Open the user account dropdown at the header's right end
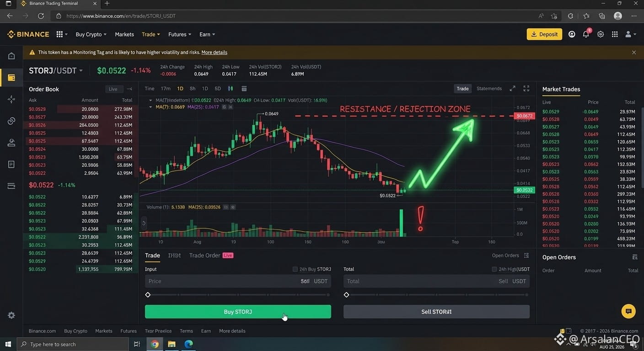The width and height of the screenshot is (644, 351). (631, 34)
